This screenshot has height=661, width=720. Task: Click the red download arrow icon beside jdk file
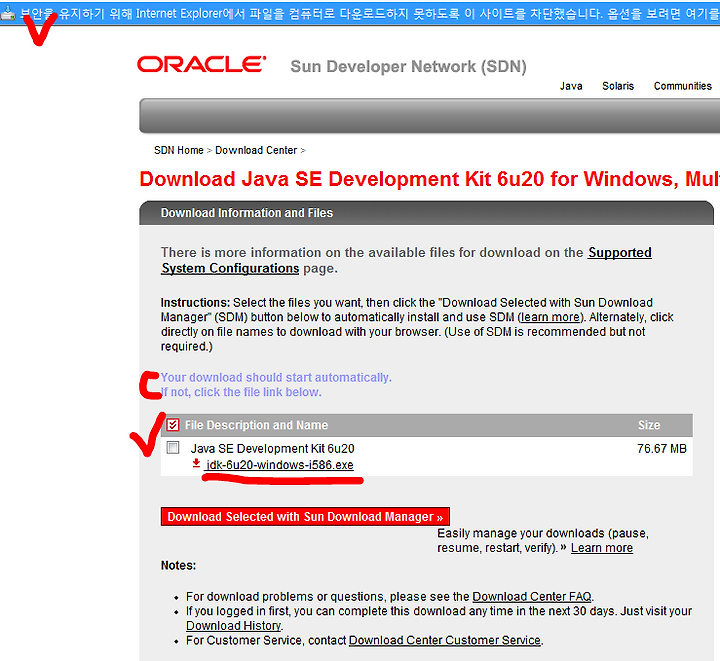point(196,463)
